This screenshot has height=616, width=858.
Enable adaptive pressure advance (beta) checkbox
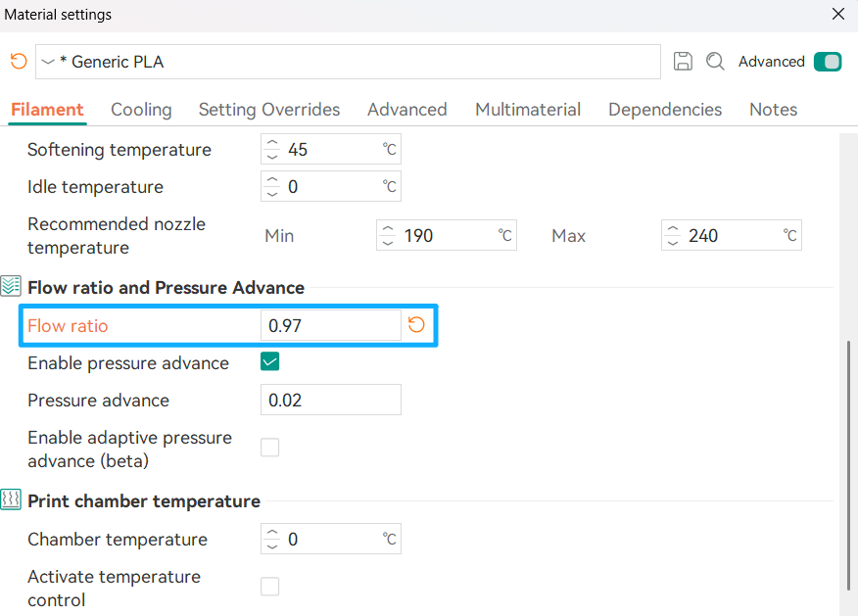[x=270, y=448]
